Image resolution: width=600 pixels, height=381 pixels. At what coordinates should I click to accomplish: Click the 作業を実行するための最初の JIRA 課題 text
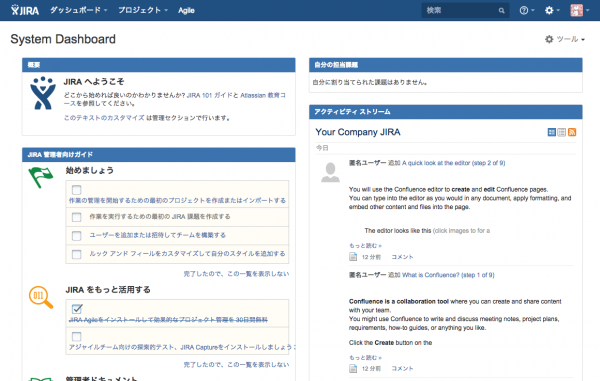click(160, 217)
